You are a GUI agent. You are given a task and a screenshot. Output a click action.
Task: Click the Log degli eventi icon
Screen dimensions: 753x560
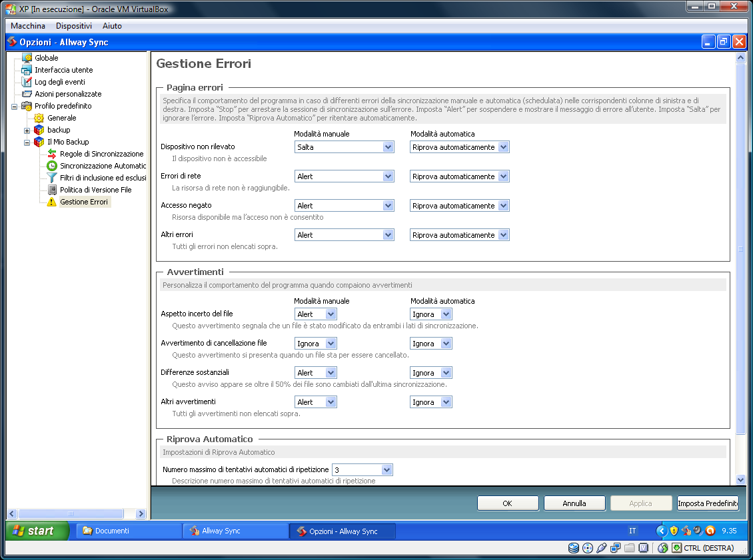tap(27, 82)
